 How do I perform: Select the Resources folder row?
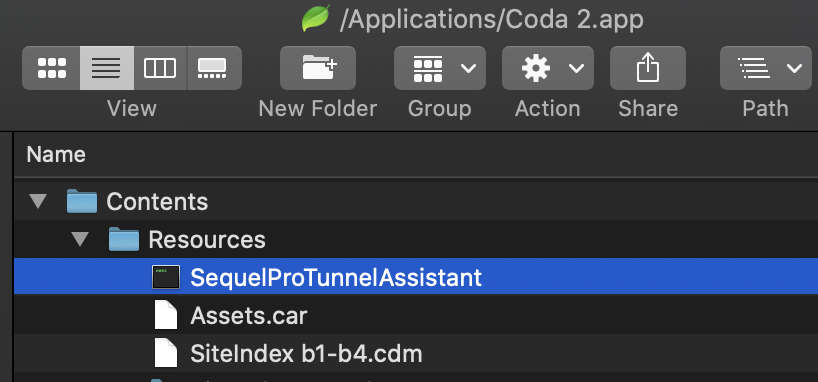(416, 240)
